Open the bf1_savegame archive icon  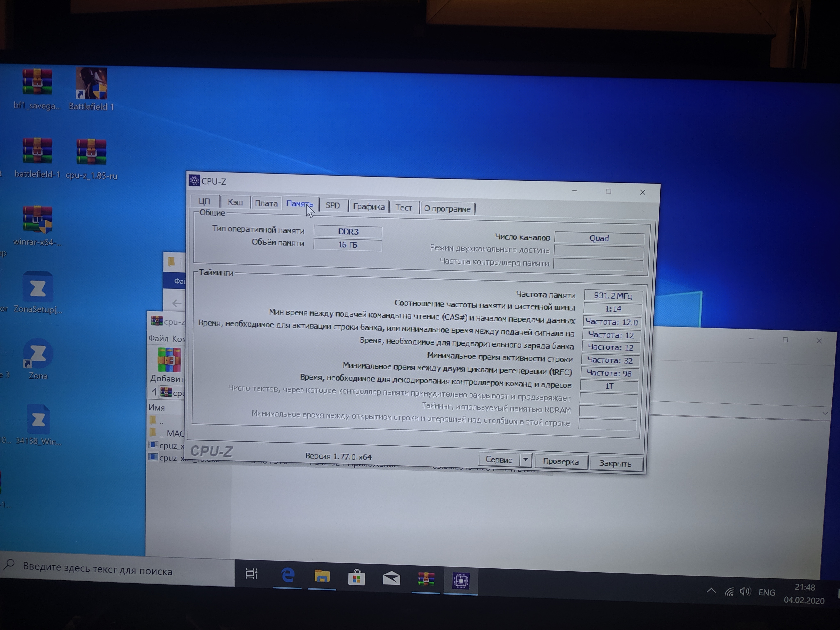coord(37,82)
